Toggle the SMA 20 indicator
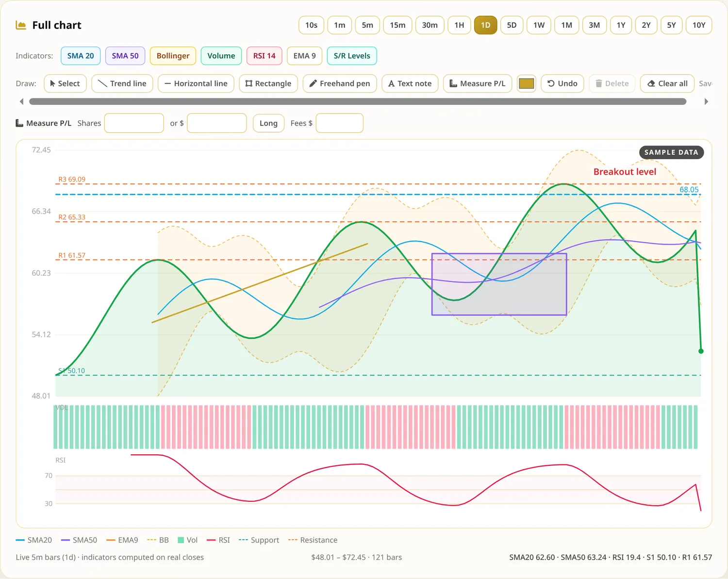 pyautogui.click(x=81, y=56)
